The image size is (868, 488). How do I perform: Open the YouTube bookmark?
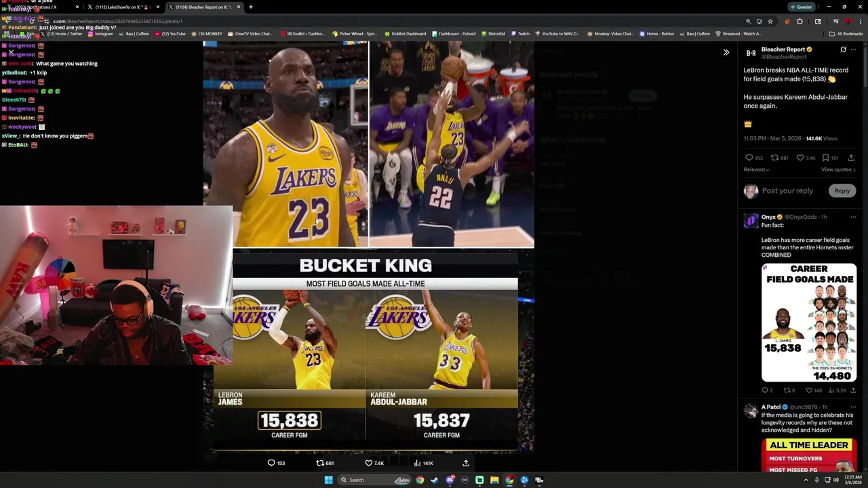170,33
